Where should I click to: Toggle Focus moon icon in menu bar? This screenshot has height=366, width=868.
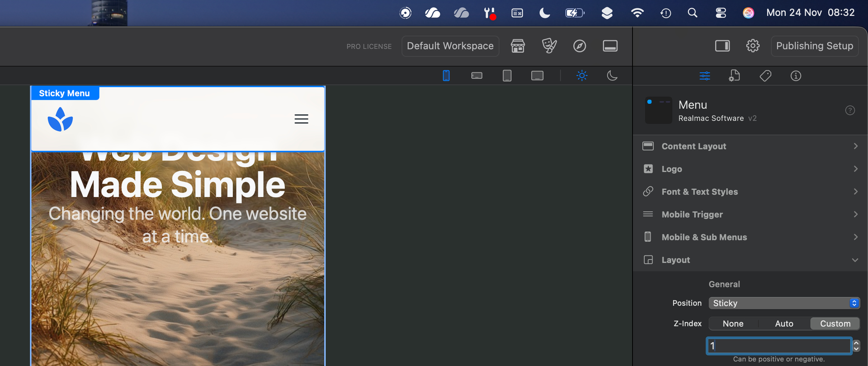point(545,13)
